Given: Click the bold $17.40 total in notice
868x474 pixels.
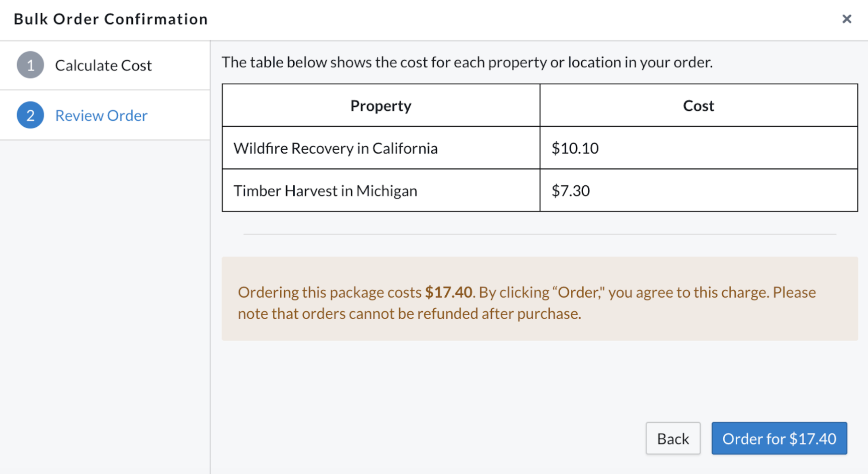Looking at the screenshot, I should 449,292.
